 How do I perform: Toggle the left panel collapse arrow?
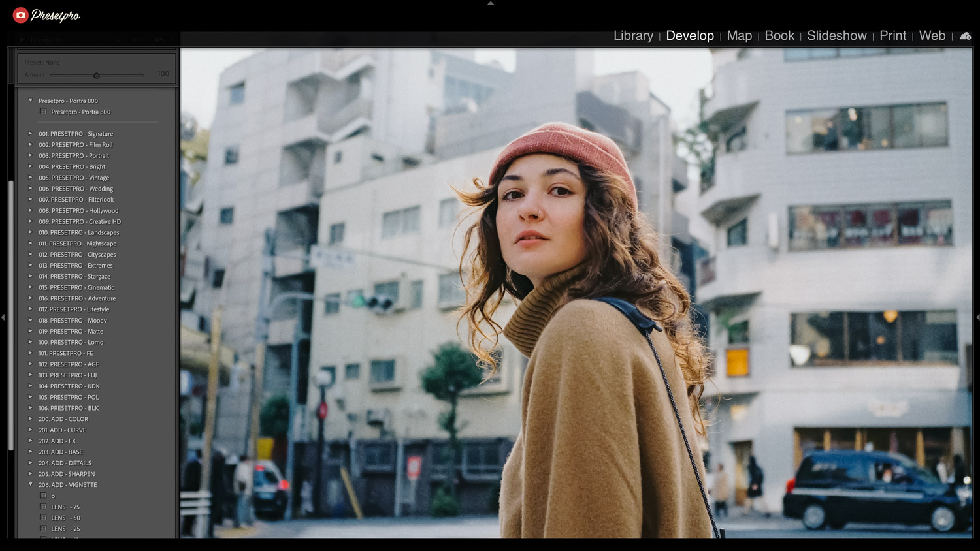tap(3, 317)
